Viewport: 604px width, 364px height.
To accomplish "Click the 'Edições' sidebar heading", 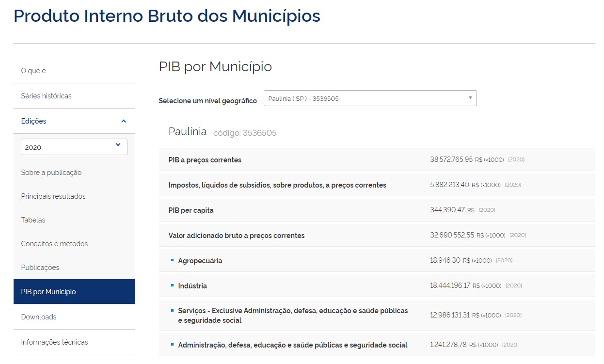I will click(x=34, y=121).
